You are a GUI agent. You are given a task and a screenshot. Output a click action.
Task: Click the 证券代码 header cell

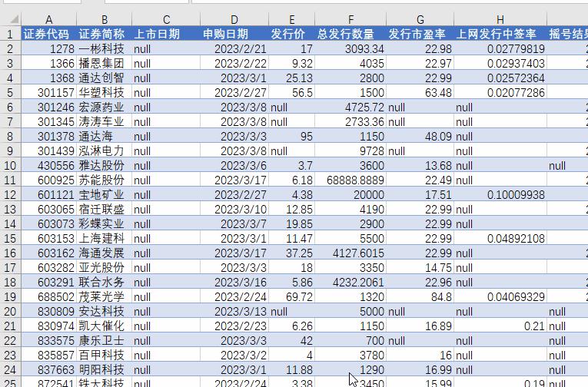[48, 34]
